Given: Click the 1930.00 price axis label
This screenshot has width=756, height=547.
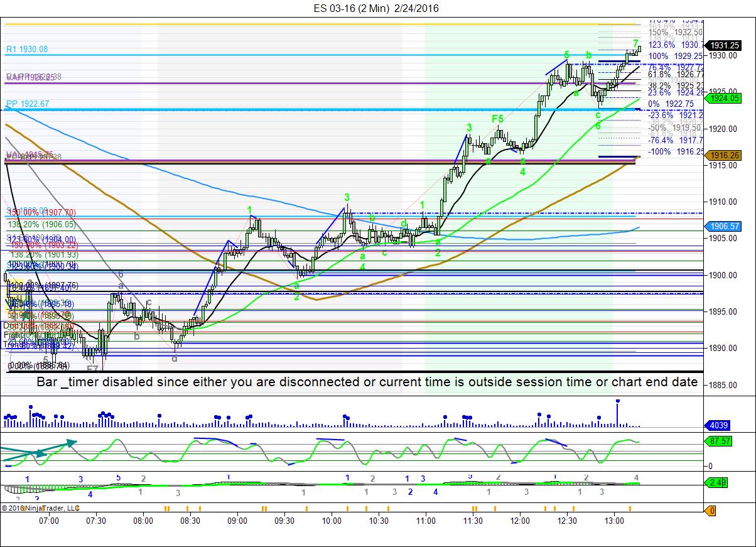Looking at the screenshot, I should [x=723, y=56].
